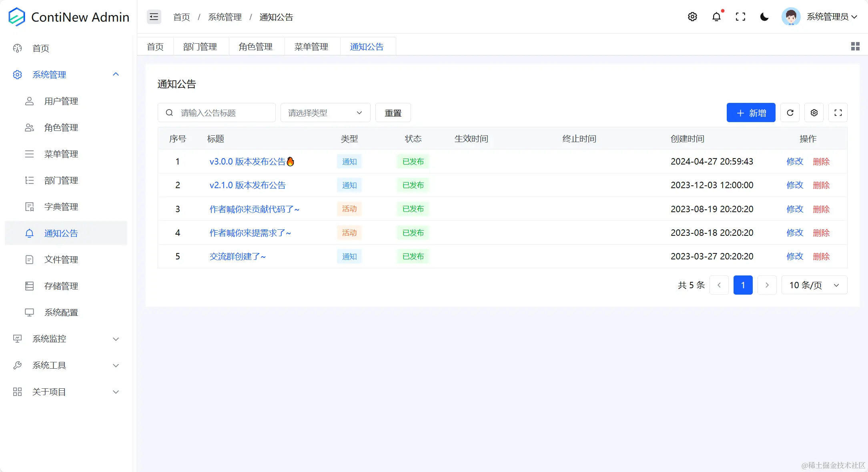Screen dimensions: 868x472
Task: Click the settings gear in the top bar
Action: click(693, 17)
